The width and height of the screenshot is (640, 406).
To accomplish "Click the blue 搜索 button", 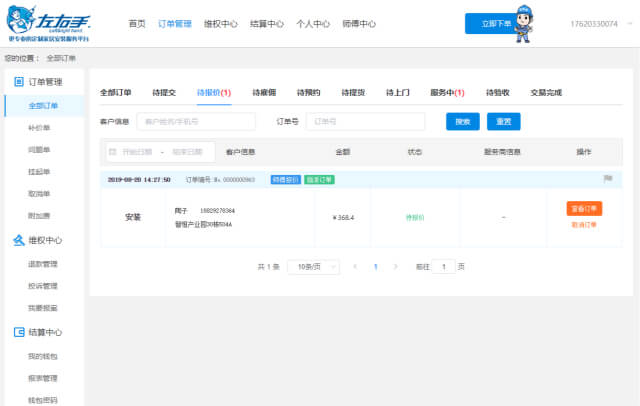I will [x=462, y=122].
